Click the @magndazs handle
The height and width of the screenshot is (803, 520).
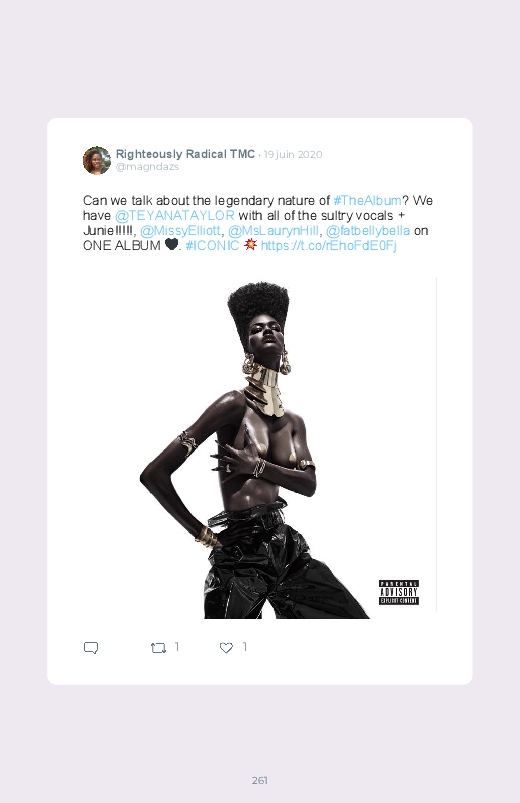pos(147,167)
